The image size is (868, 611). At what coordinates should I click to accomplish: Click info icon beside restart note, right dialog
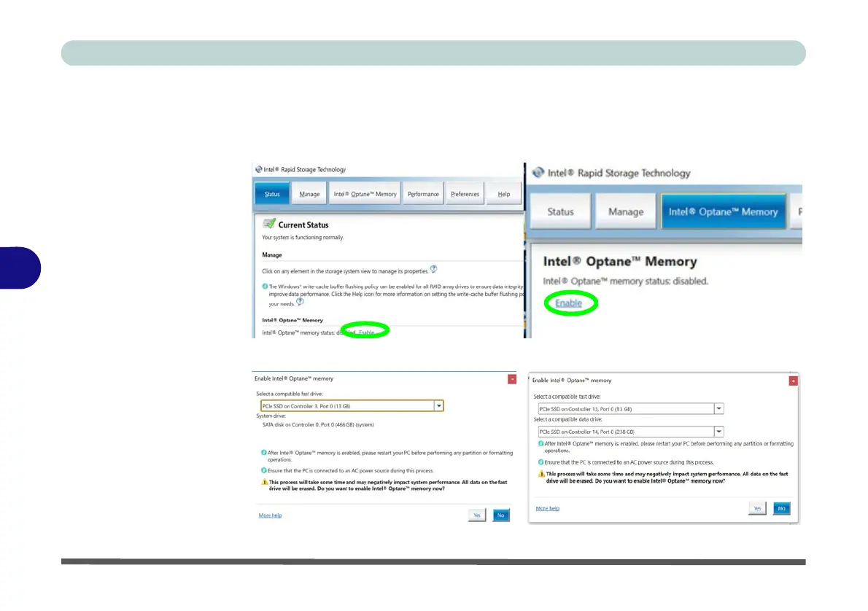pos(540,443)
